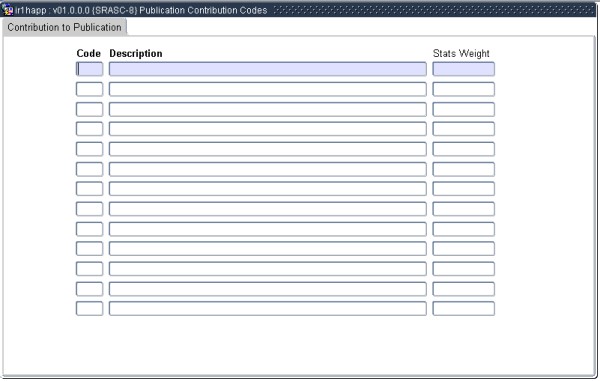Image resolution: width=600 pixels, height=381 pixels.
Task: Select the Contribution to Publication tab
Action: 64,28
